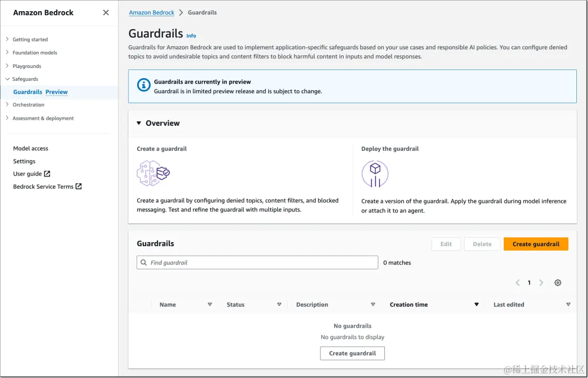Click the external link icon beside User guide
Viewport: 588px width, 378px height.
(x=47, y=174)
